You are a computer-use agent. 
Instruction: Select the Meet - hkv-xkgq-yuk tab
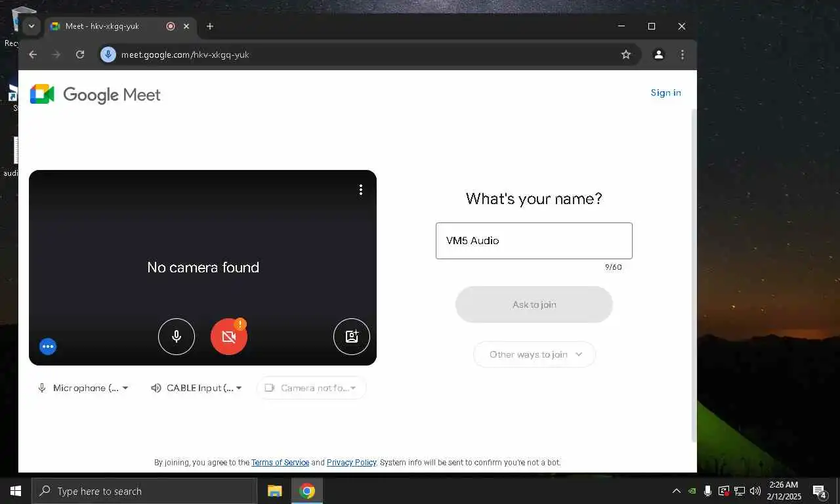pyautogui.click(x=119, y=26)
